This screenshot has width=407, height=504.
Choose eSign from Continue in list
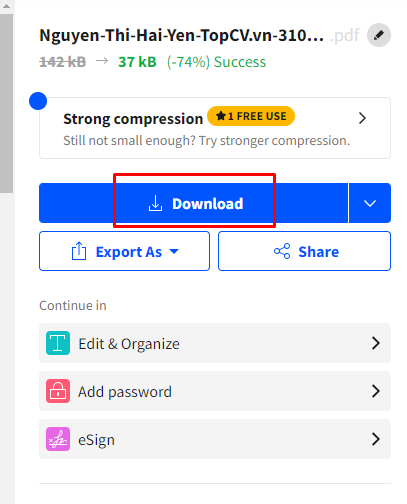[215, 439]
